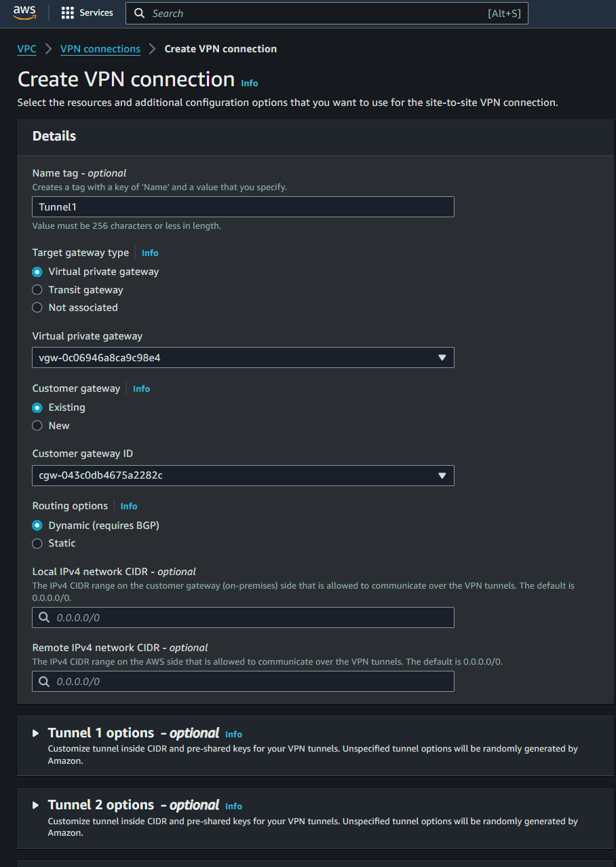Image resolution: width=616 pixels, height=867 pixels.
Task: Click the VPC breadcrumb link
Action: pos(26,48)
